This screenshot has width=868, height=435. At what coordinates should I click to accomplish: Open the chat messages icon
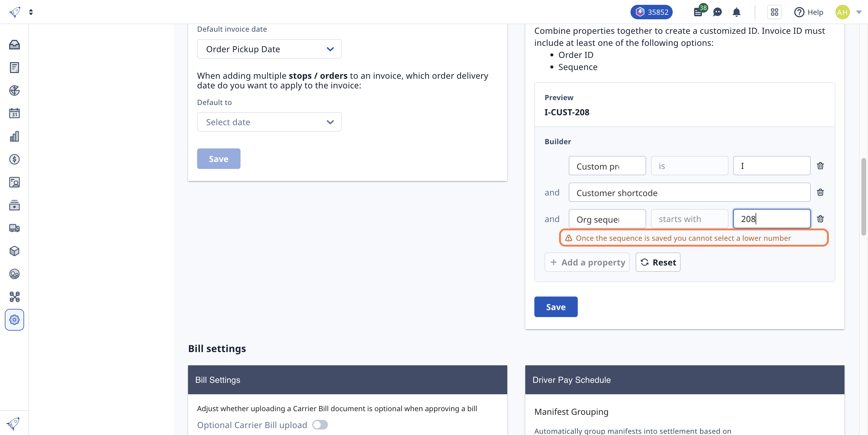tap(717, 12)
